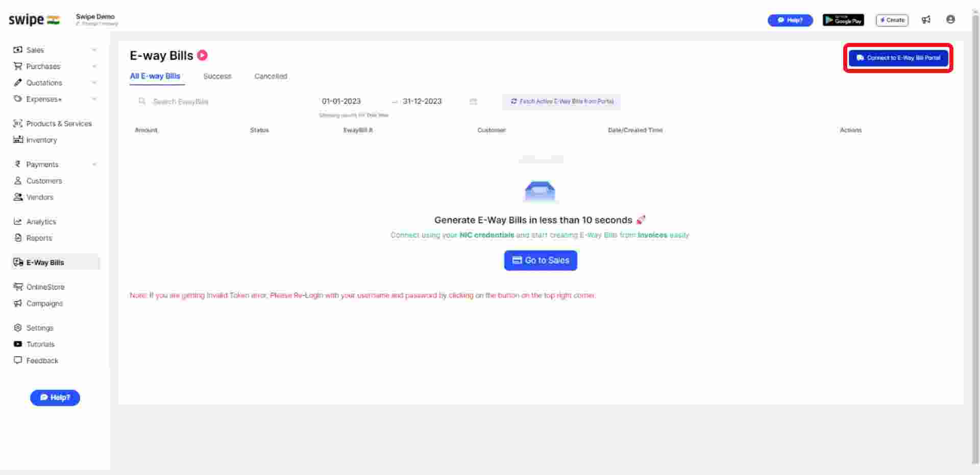Open E-Way Bills truck icon in sidebar
The width and height of the screenshot is (980, 475).
pyautogui.click(x=18, y=262)
